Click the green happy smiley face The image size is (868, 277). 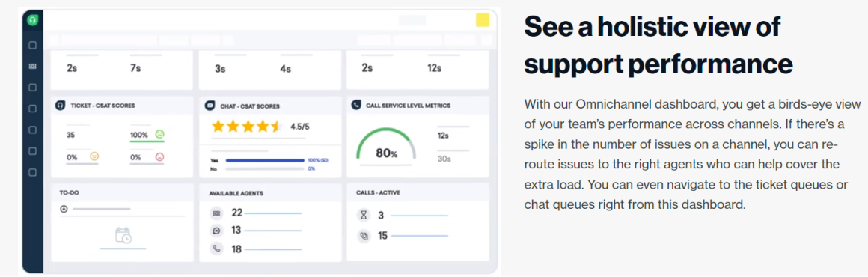[x=160, y=134]
